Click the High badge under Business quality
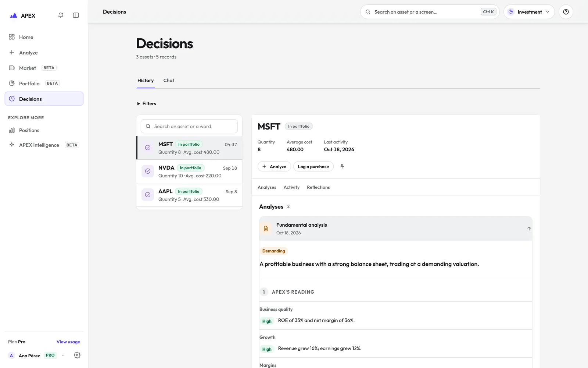This screenshot has height=368, width=588. pos(267,321)
